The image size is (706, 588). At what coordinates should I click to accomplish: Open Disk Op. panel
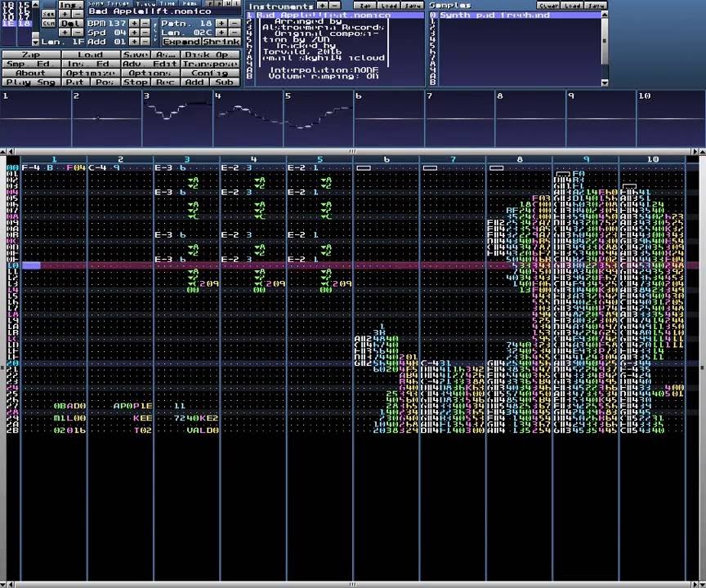(211, 55)
